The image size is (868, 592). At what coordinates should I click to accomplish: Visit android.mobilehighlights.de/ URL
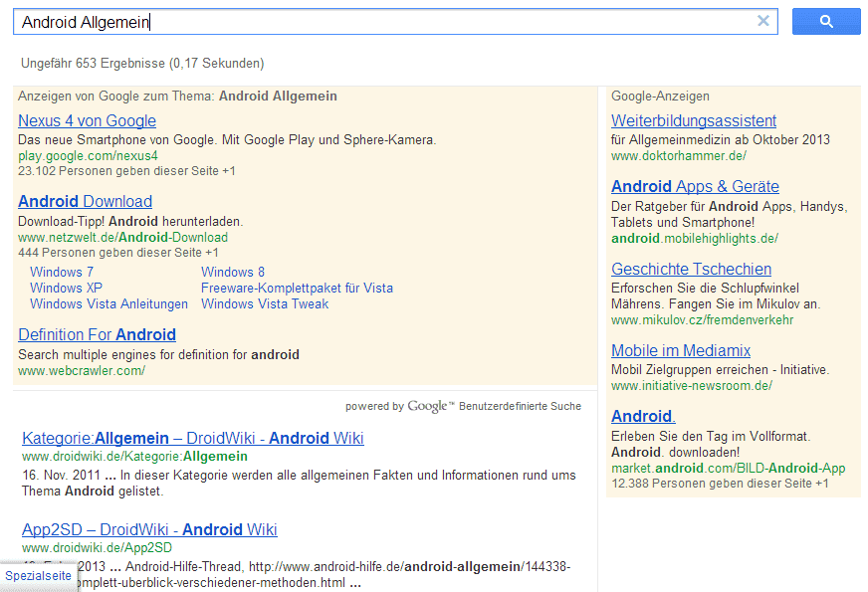pyautogui.click(x=694, y=239)
